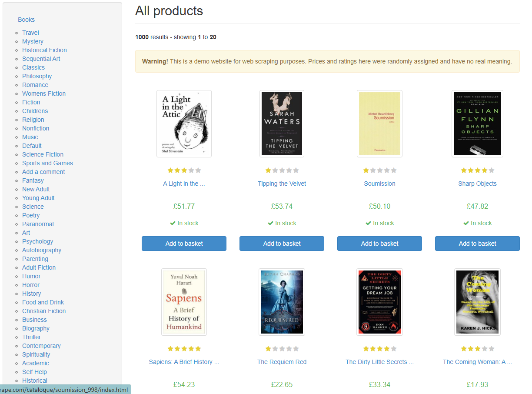This screenshot has height=394, width=532.
Task: Click the In stock checkmark under Soumission
Action: pyautogui.click(x=379, y=223)
